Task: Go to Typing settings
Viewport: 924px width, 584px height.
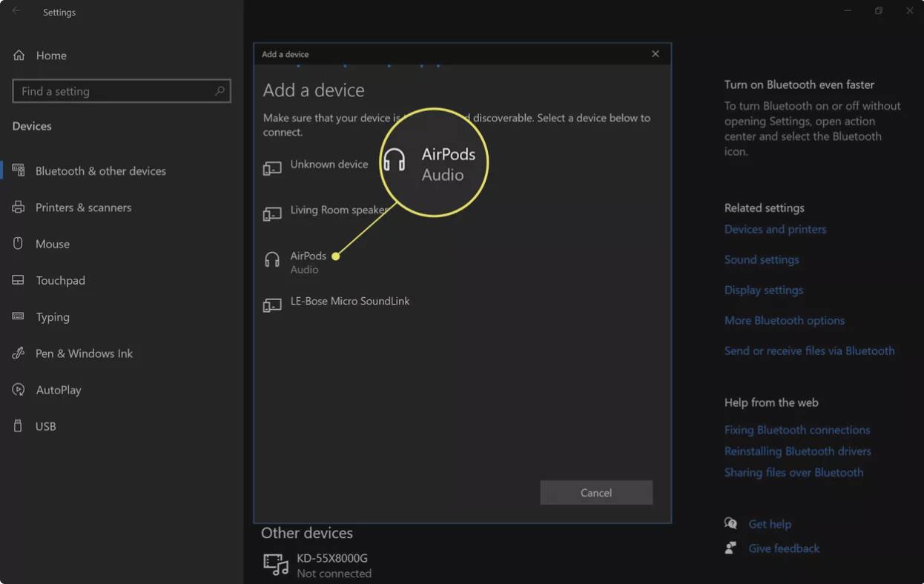Action: pyautogui.click(x=52, y=317)
